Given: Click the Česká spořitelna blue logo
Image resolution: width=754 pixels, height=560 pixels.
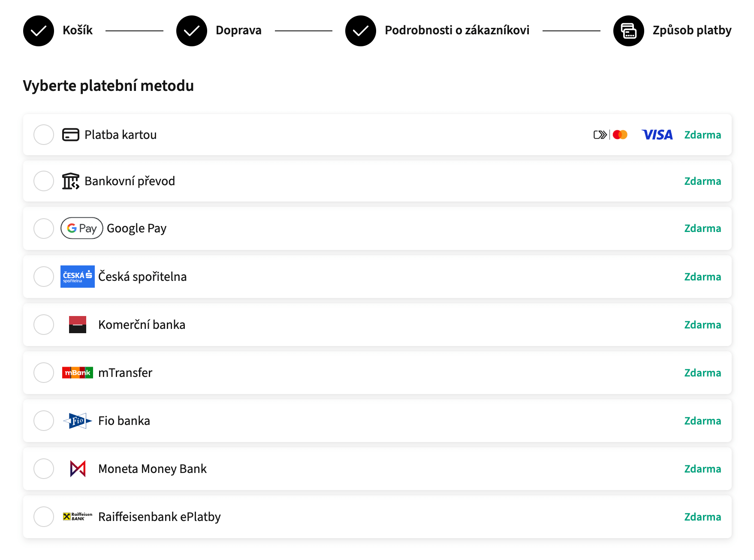Looking at the screenshot, I should click(x=77, y=277).
